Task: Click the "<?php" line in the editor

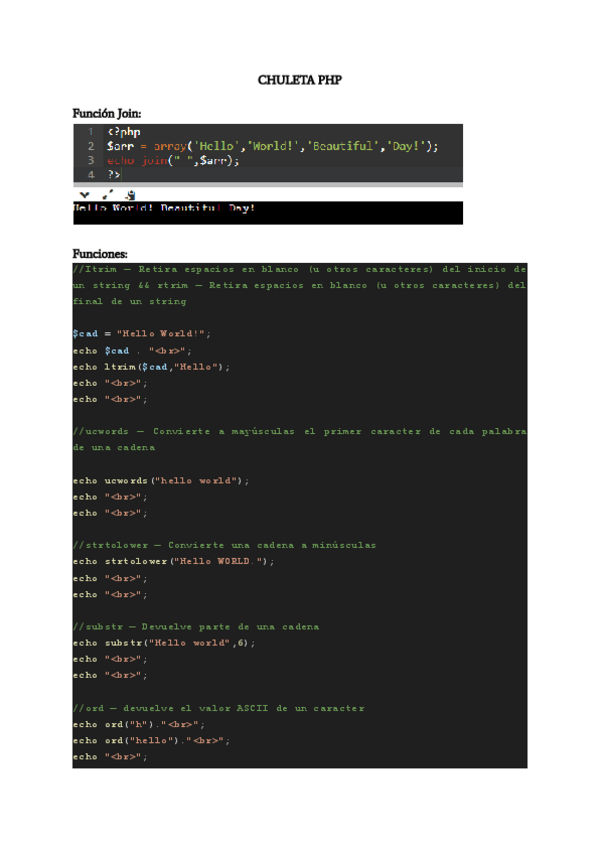Action: click(x=124, y=132)
